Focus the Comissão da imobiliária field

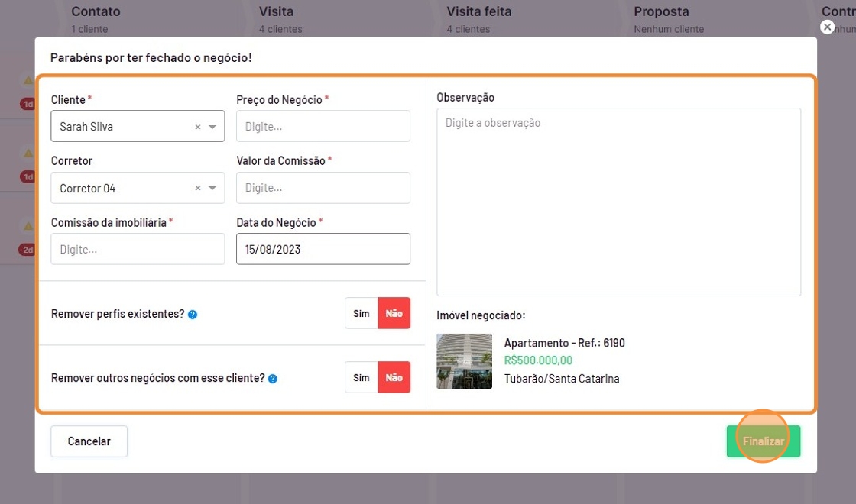coord(138,249)
